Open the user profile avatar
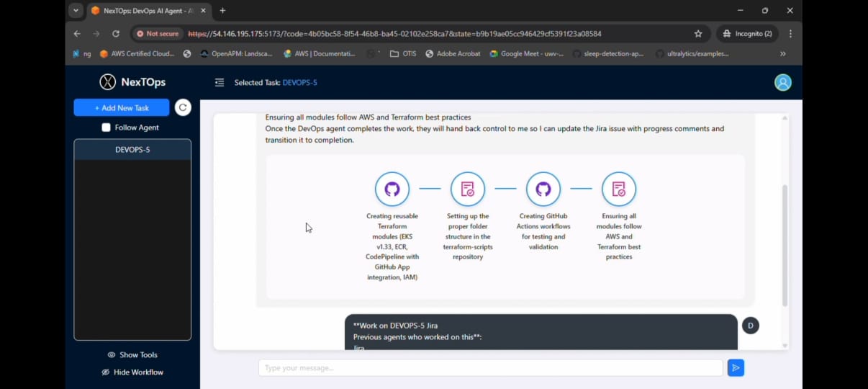This screenshot has height=389, width=868. pyautogui.click(x=782, y=82)
